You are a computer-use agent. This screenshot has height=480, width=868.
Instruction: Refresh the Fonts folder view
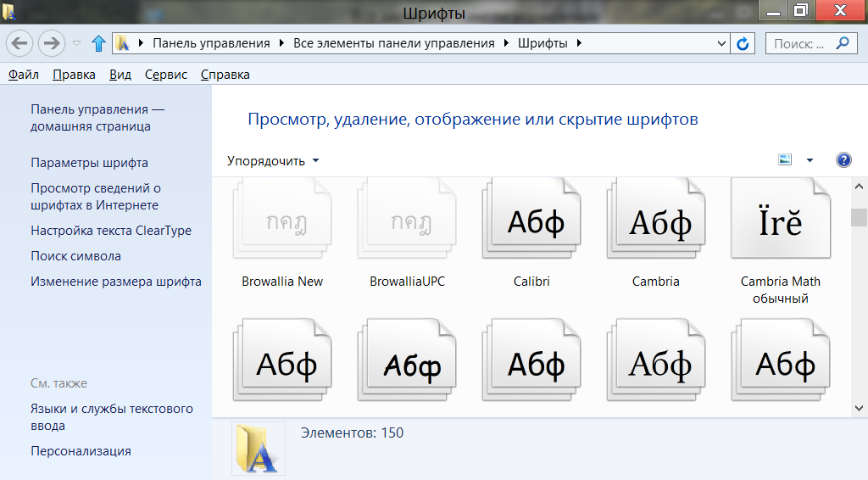coord(743,43)
